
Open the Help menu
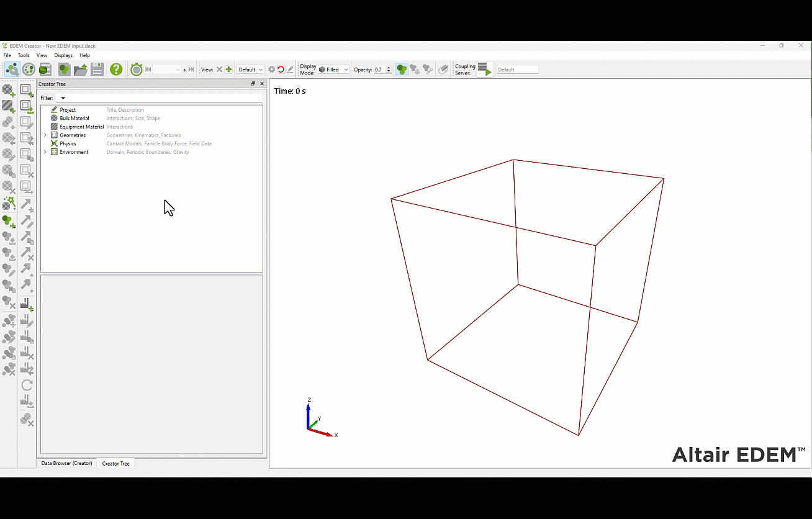click(84, 55)
